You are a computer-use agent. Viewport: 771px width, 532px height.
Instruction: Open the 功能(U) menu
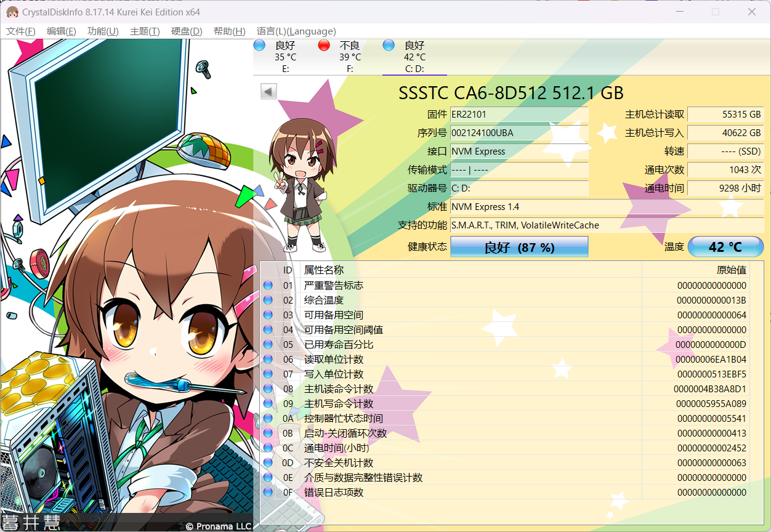coord(103,31)
